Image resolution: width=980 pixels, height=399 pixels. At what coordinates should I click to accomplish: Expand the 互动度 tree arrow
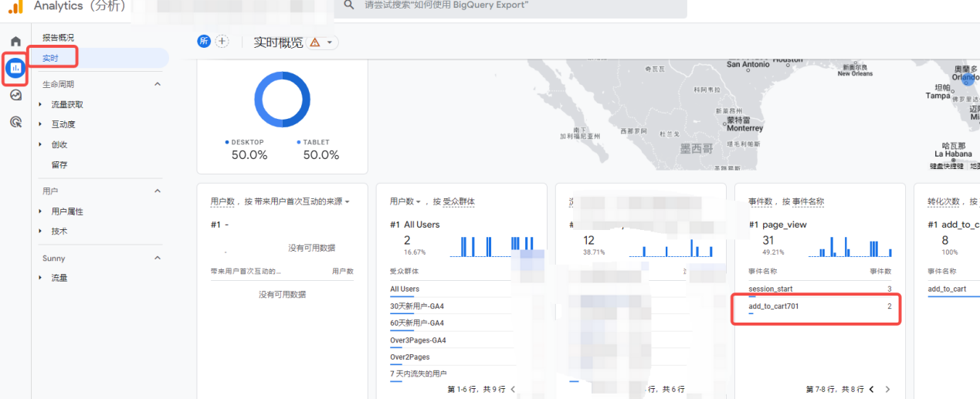(x=41, y=124)
